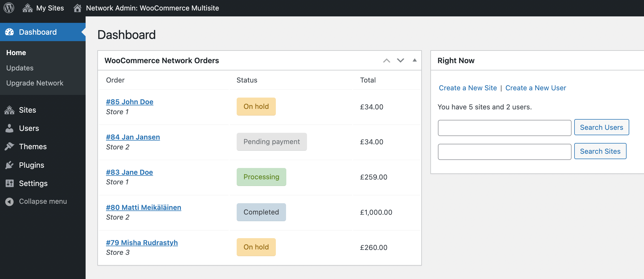
Task: Click Create a New Site
Action: tap(467, 88)
